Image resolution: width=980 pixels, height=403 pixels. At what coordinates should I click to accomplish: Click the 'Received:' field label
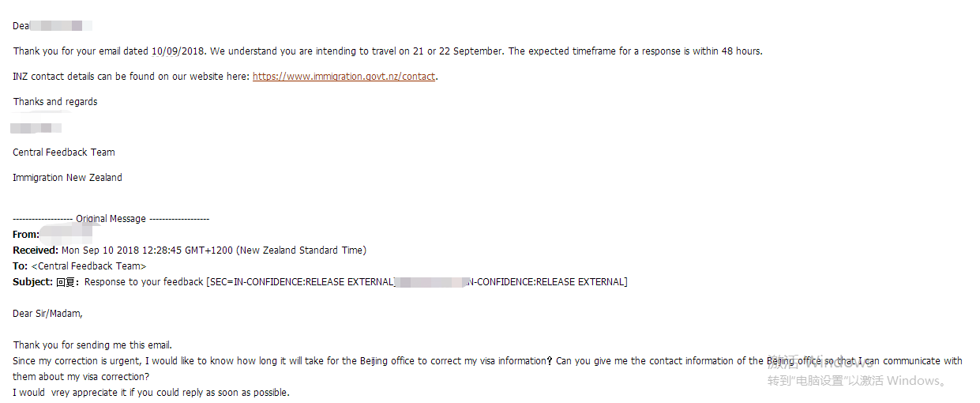click(36, 250)
